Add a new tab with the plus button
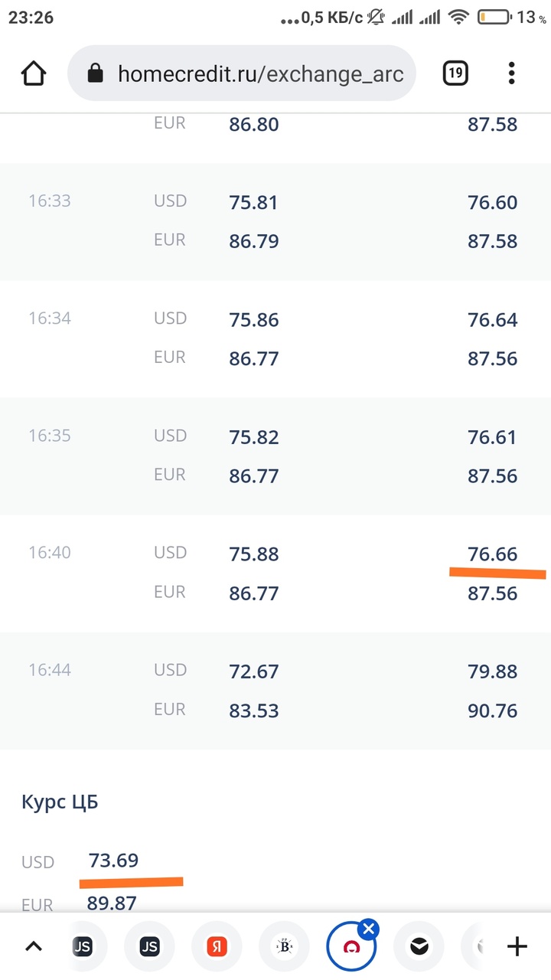 pyautogui.click(x=517, y=947)
